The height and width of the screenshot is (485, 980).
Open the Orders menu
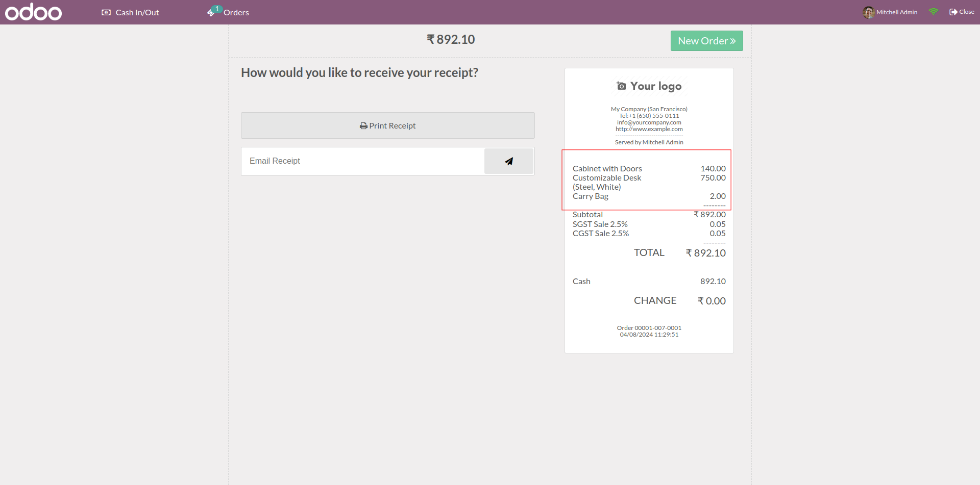point(228,12)
